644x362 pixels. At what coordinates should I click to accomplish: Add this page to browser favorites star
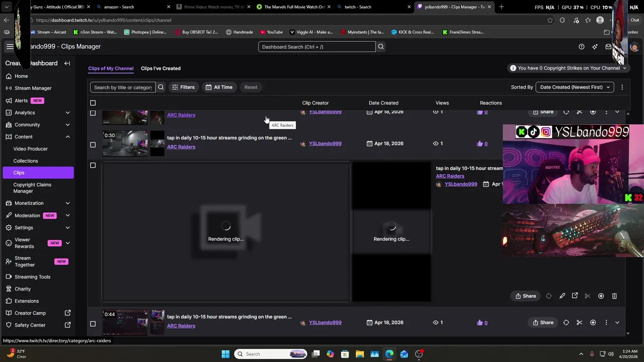550,20
